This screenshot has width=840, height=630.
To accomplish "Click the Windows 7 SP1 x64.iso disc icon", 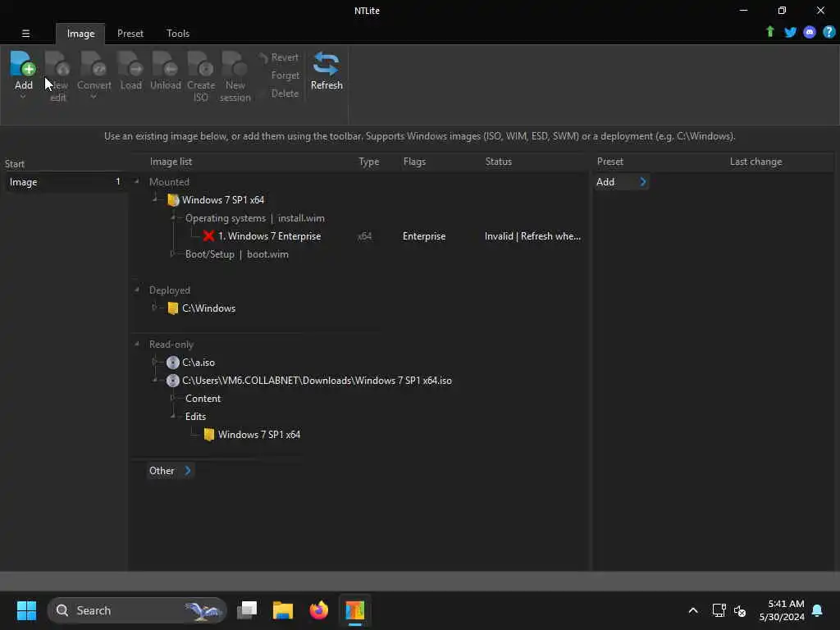I will (172, 381).
